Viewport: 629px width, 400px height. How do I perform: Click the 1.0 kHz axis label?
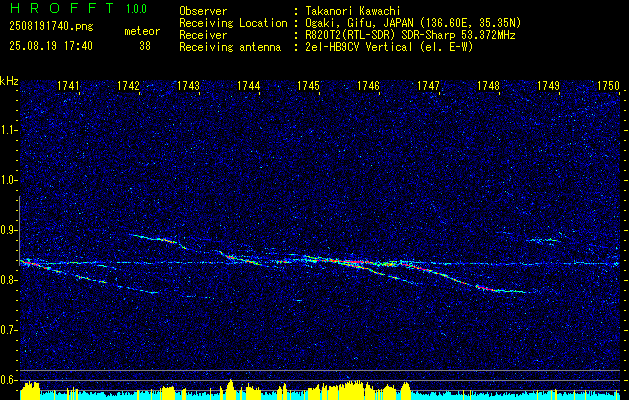8,181
